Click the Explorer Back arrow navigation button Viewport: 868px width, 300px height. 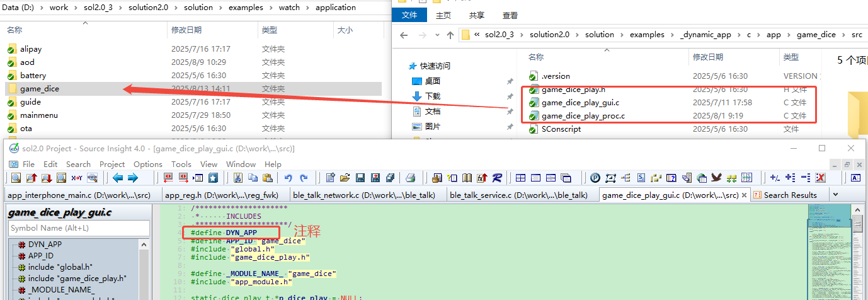(x=404, y=35)
